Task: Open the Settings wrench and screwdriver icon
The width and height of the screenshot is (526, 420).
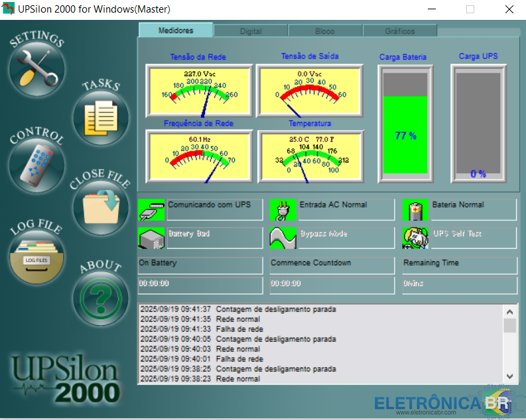Action: pos(36,69)
